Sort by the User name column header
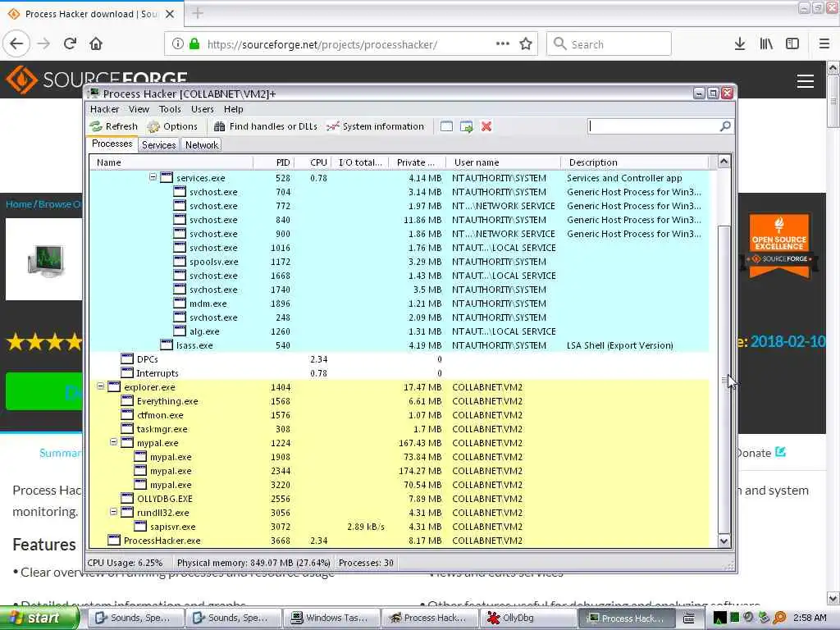840x630 pixels. click(x=504, y=162)
